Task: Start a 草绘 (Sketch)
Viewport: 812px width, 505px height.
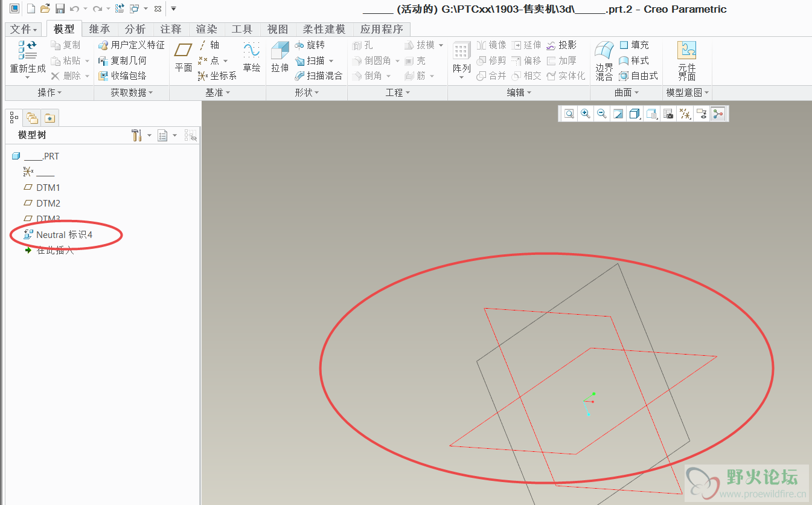Action: tap(252, 57)
